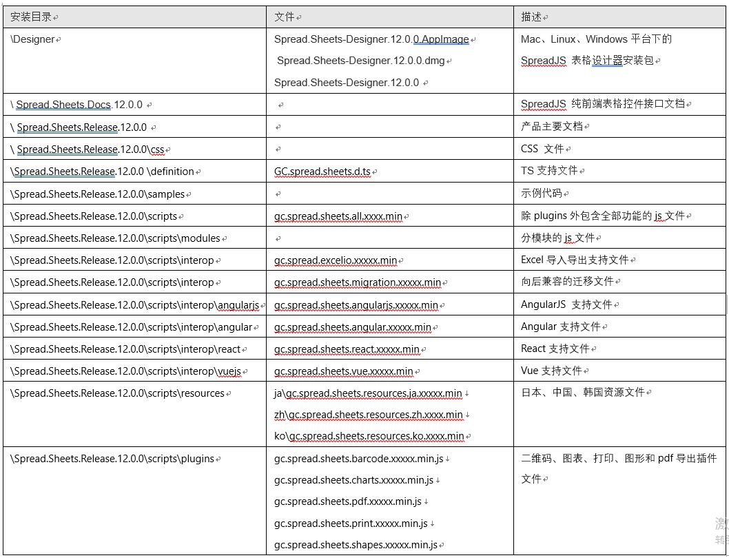Click the file GC.spread.sheets.d.ts
Image resolution: width=729 pixels, height=560 pixels.
coord(322,172)
